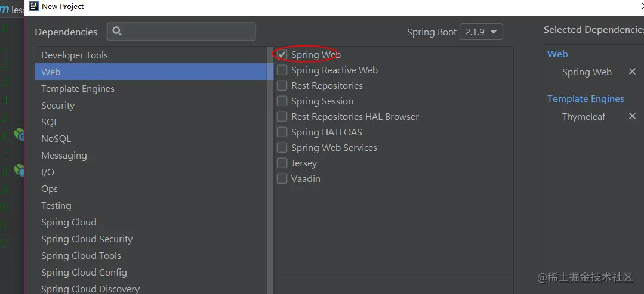
Task: Click the dependencies search field
Action: (x=181, y=32)
